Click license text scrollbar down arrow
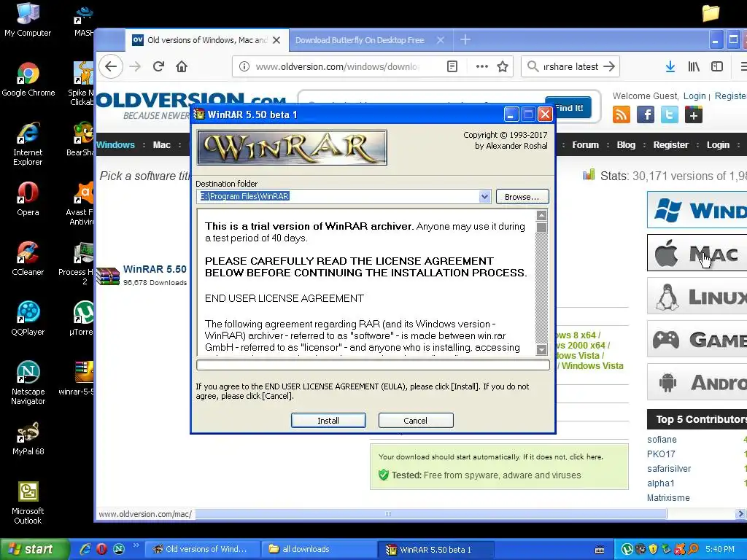Screen dimensions: 747x560 click(x=541, y=349)
